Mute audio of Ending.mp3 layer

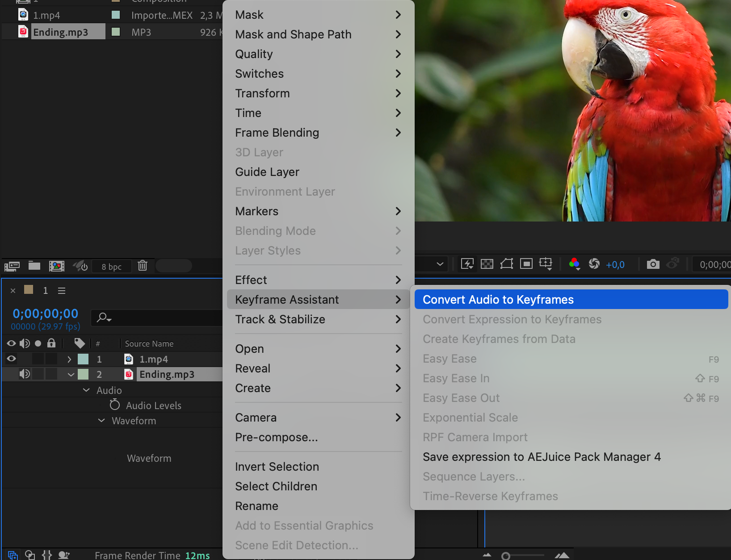25,374
